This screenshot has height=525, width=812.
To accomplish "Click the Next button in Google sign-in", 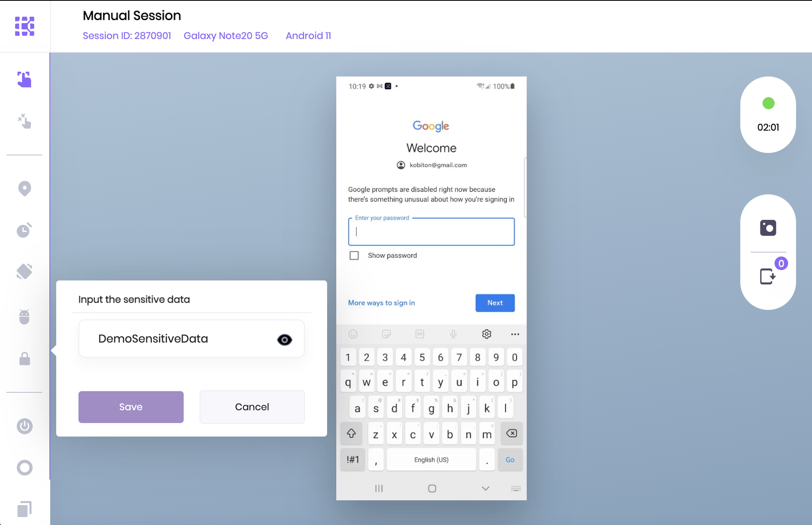I will 494,302.
